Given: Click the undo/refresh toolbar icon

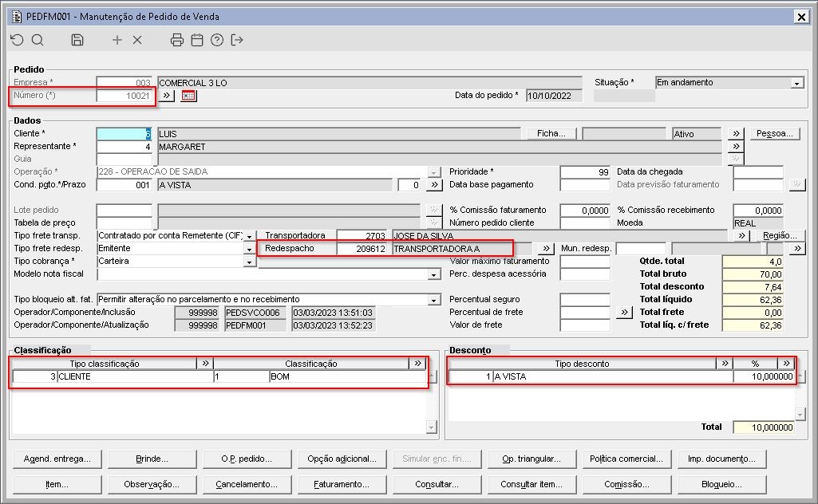Looking at the screenshot, I should click(18, 40).
